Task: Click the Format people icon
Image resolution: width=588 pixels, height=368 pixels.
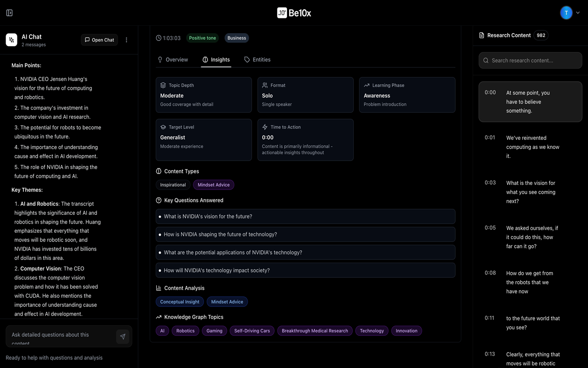Action: (x=265, y=85)
